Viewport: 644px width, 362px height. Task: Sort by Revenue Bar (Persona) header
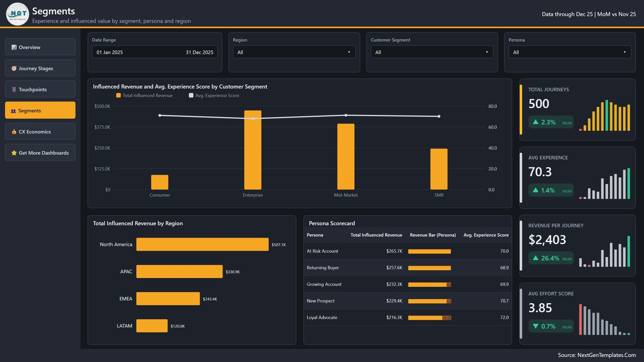point(433,235)
